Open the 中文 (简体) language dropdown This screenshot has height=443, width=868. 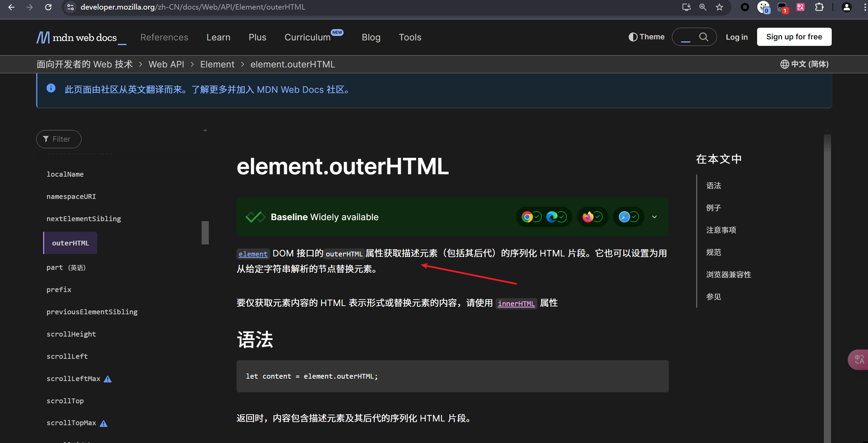click(x=804, y=64)
